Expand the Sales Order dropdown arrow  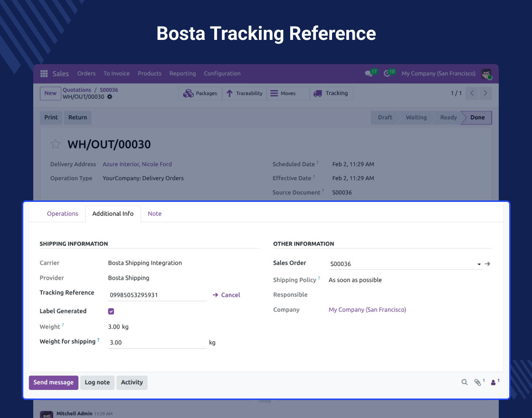point(479,264)
